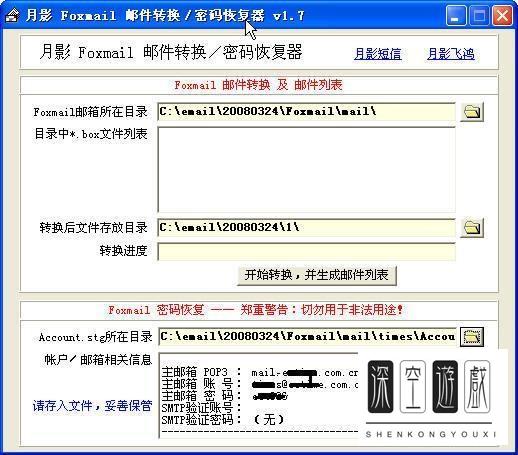Image resolution: width=518 pixels, height=455 pixels.
Task: Browse for converted files output directory
Action: point(472,228)
